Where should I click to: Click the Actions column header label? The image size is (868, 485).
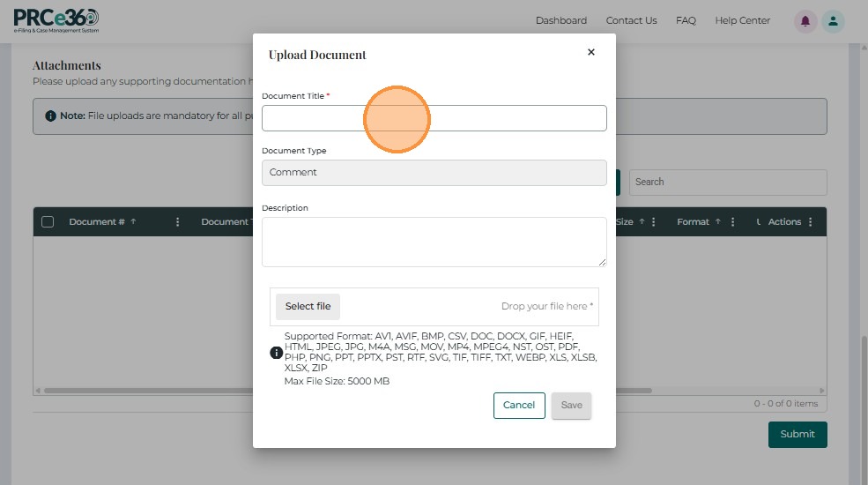click(784, 222)
